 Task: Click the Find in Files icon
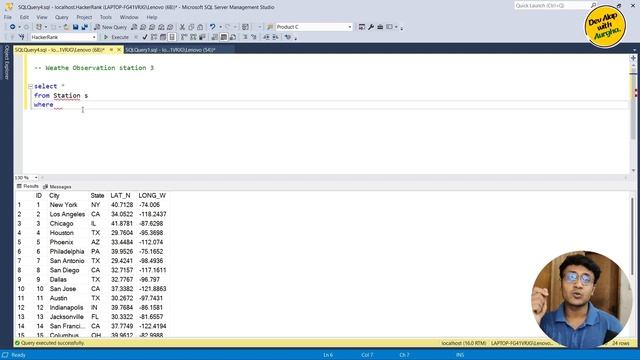[270, 27]
